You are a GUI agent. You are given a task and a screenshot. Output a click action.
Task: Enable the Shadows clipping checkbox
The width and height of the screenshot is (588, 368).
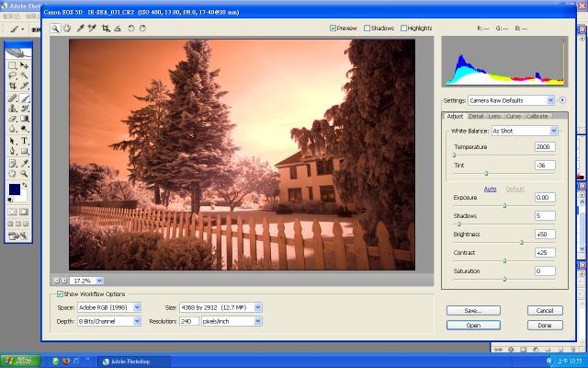tap(367, 29)
